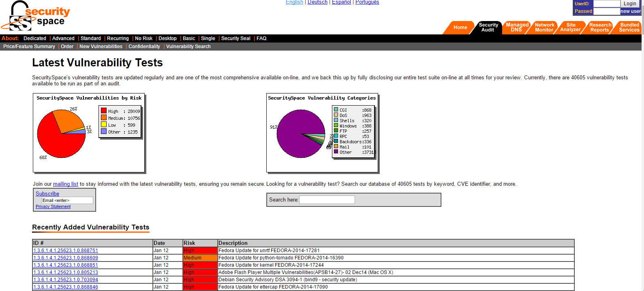
Task: Focus the Email subscription field
Action: pyautogui.click(x=67, y=200)
